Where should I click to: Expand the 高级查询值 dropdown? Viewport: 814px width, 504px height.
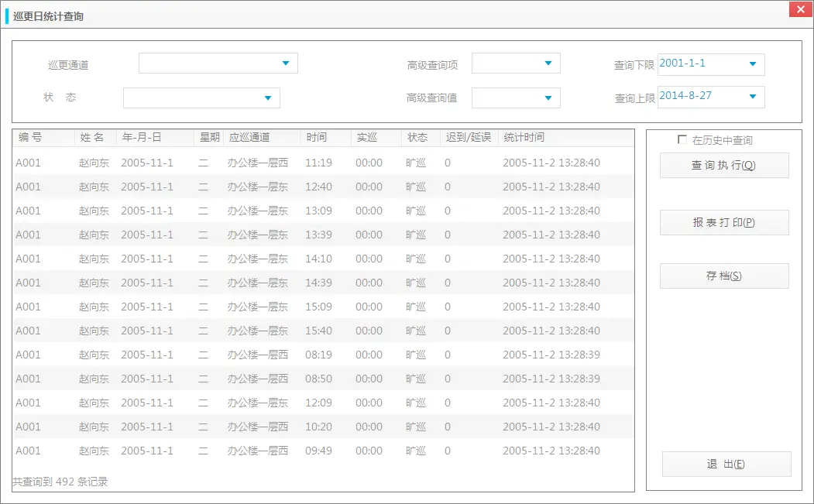click(x=549, y=98)
